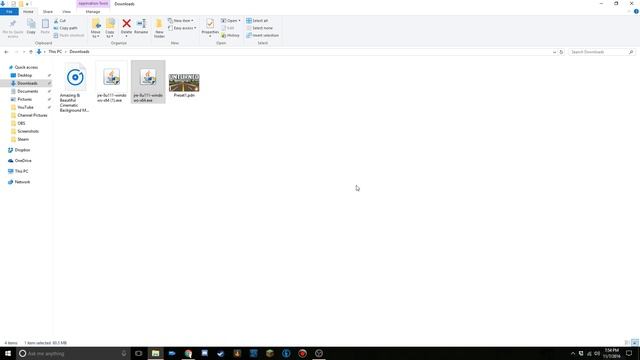Click the Copy ribbon icon
This screenshot has height=360, width=640.
pyautogui.click(x=31, y=27)
